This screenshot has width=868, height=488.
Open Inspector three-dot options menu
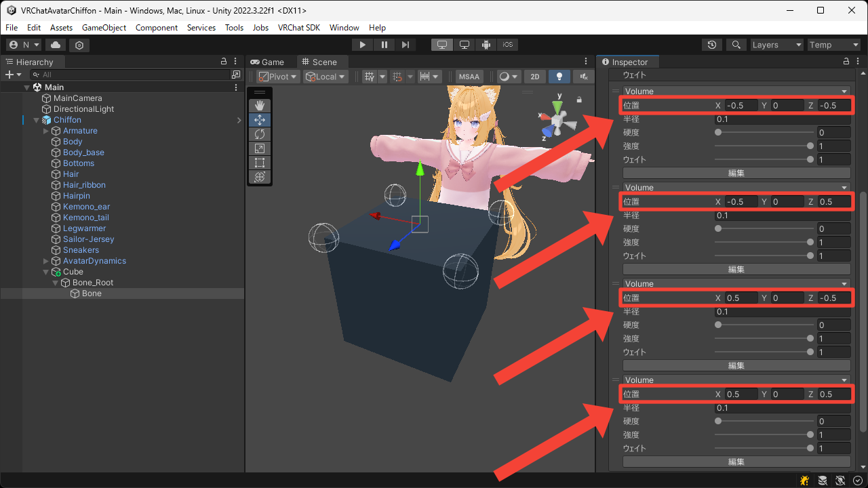click(x=858, y=62)
